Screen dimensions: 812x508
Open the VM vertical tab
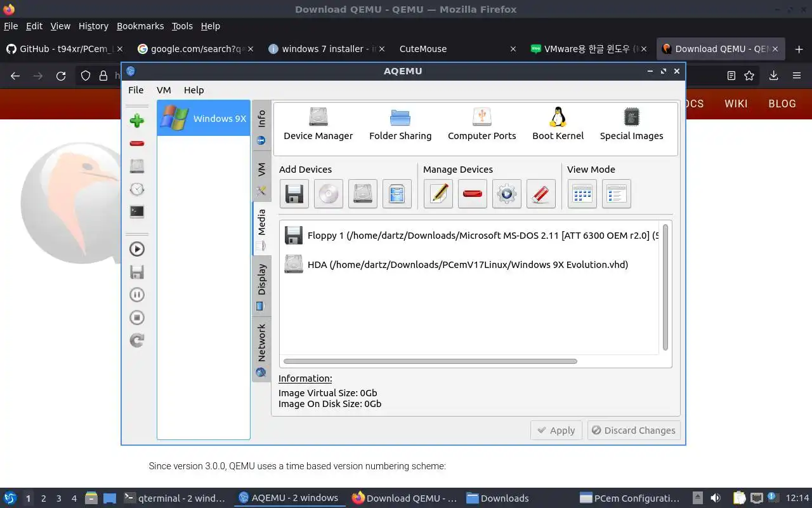tap(261, 177)
